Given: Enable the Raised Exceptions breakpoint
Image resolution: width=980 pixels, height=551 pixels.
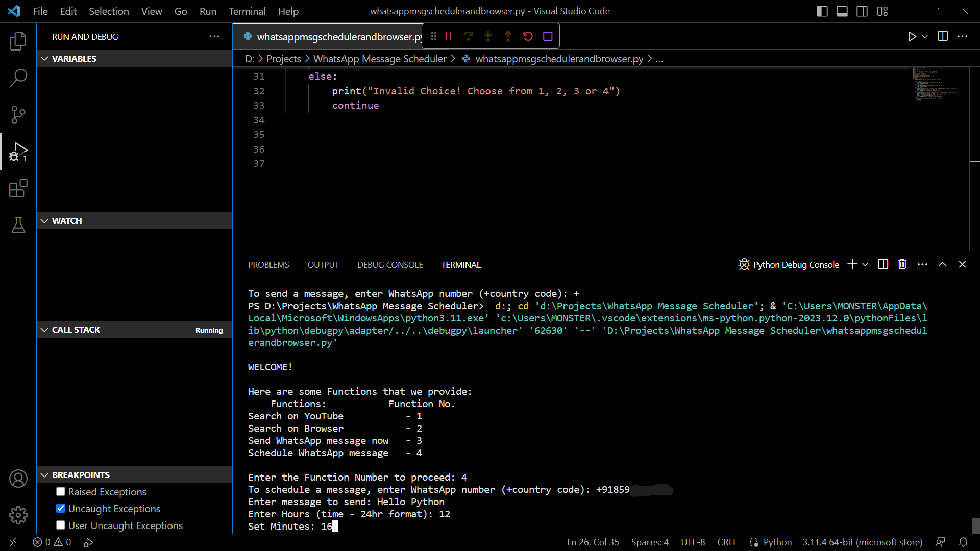Looking at the screenshot, I should 60,491.
